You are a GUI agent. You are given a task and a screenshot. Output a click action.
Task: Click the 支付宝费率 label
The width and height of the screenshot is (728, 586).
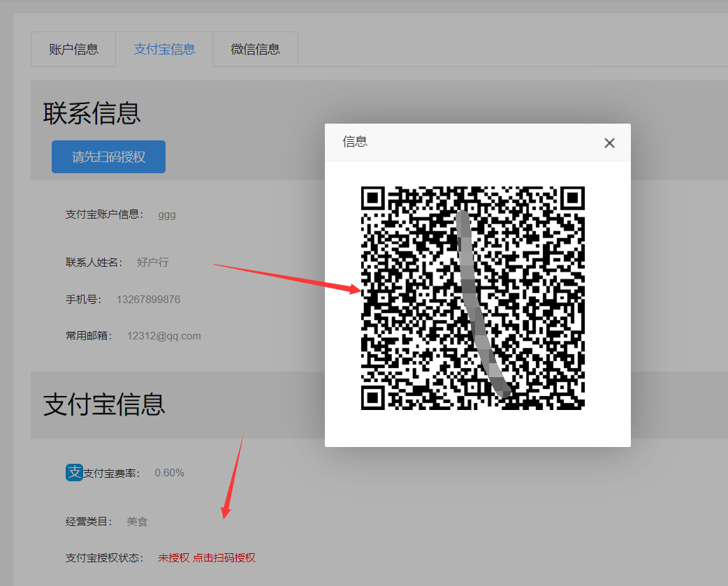coord(111,474)
